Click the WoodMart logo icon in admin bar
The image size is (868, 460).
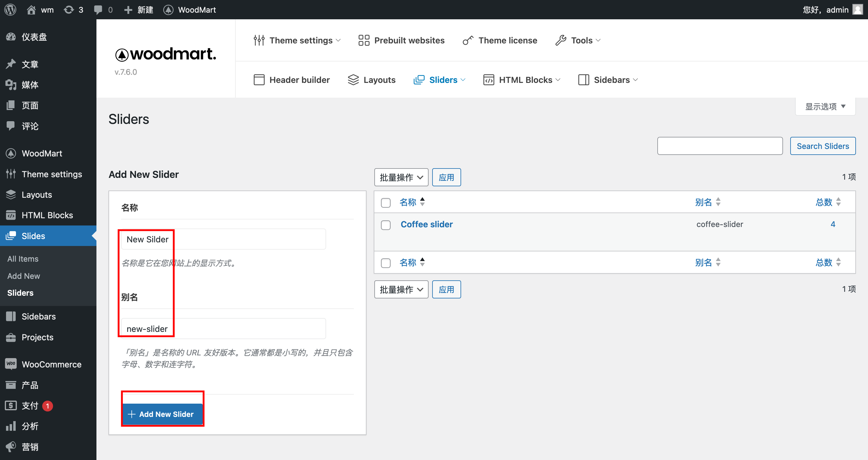(168, 10)
